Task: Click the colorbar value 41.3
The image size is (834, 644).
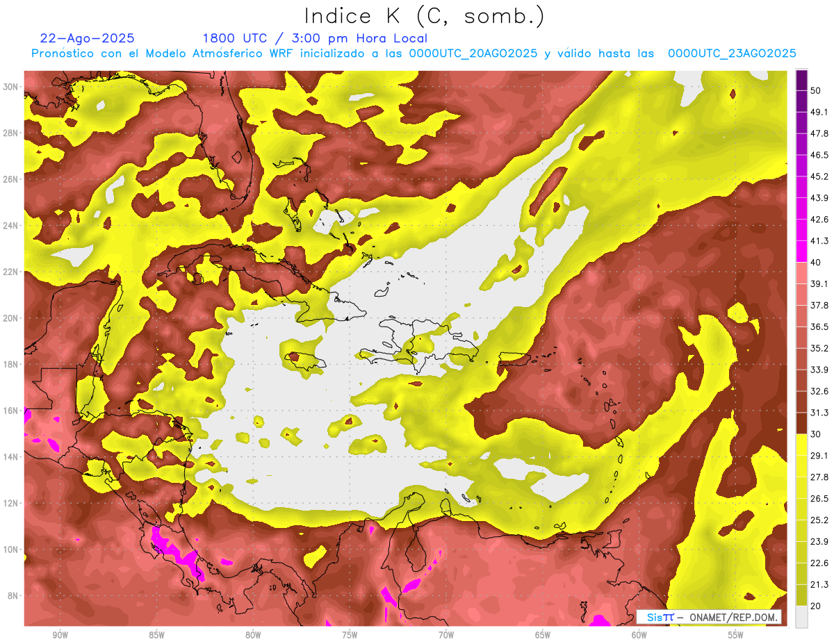Action: click(819, 241)
